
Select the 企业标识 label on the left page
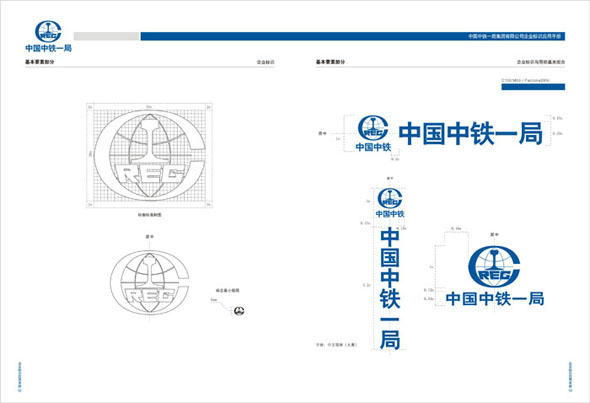click(x=266, y=62)
